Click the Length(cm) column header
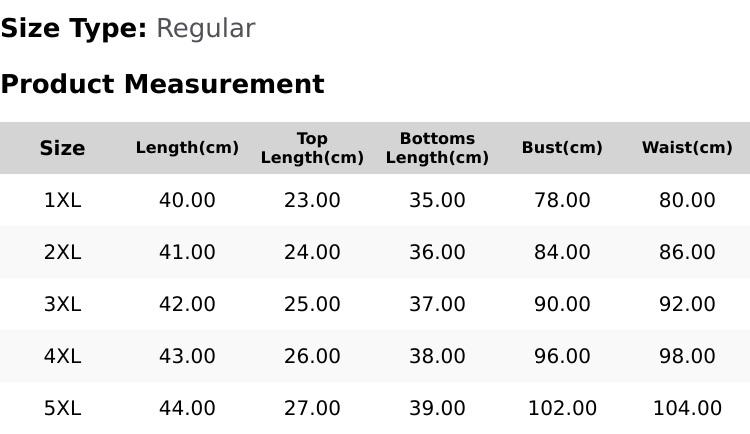Image resolution: width=750 pixels, height=434 pixels. click(x=187, y=147)
